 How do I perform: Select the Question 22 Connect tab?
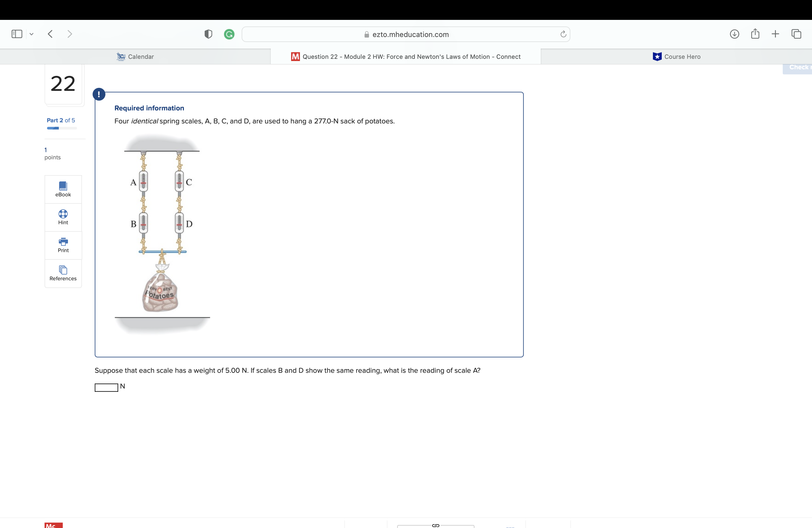pos(406,57)
